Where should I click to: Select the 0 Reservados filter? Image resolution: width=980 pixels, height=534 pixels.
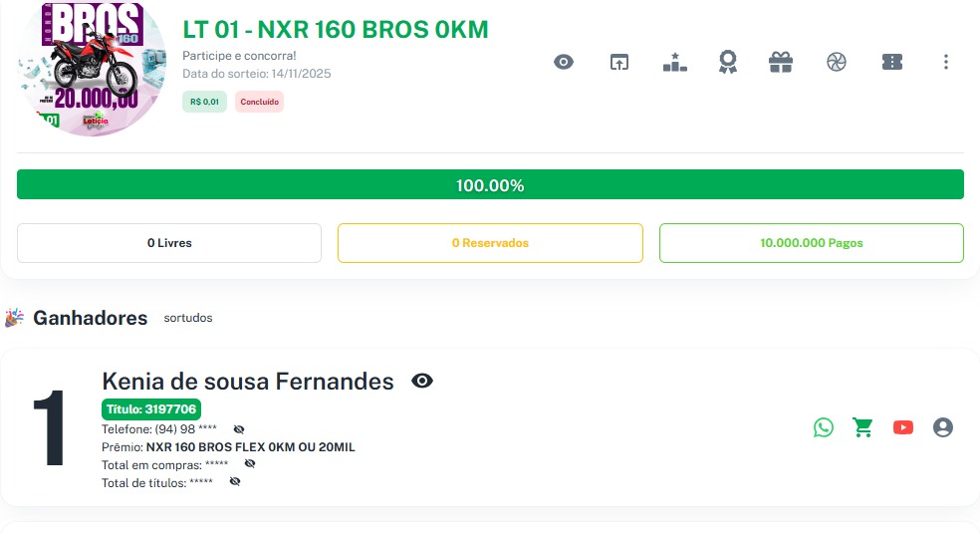[490, 243]
